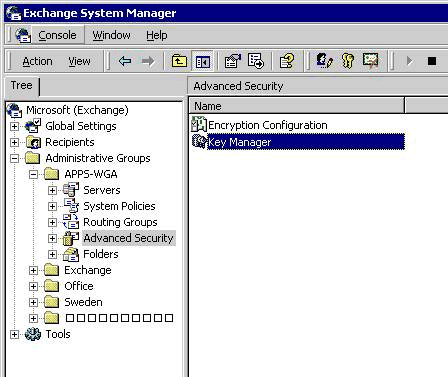Expand the Routing Groups node
Screen dimensions: 448x377
pyautogui.click(x=52, y=222)
